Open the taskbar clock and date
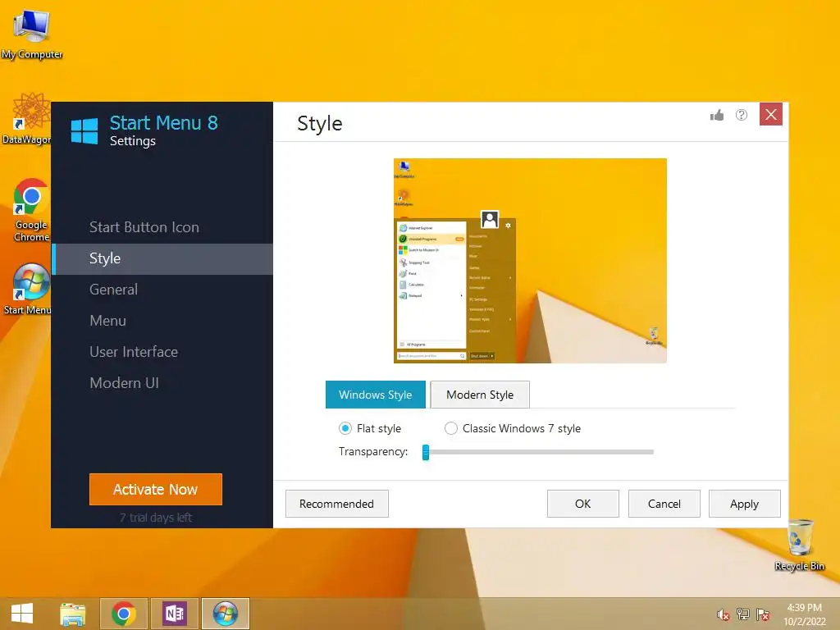840x630 pixels. (804, 614)
